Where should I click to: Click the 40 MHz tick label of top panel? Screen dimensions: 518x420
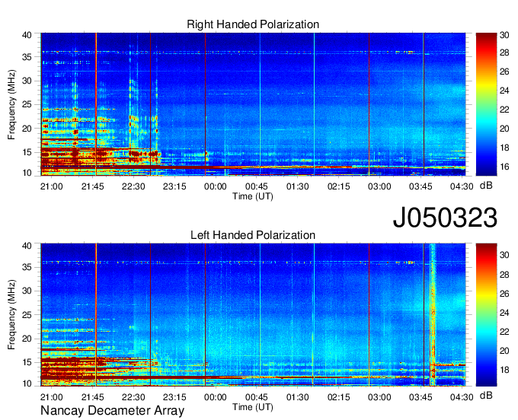point(27,35)
